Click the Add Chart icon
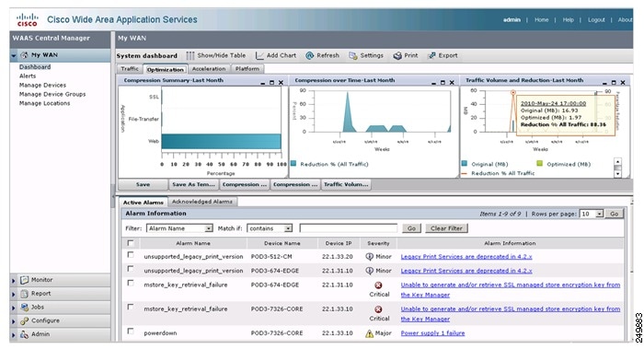 click(259, 55)
